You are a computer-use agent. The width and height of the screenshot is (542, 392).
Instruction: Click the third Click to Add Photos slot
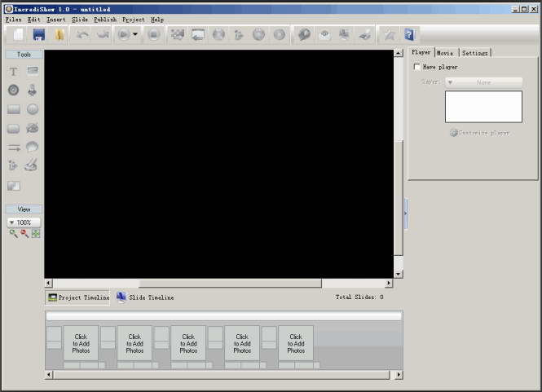point(188,343)
